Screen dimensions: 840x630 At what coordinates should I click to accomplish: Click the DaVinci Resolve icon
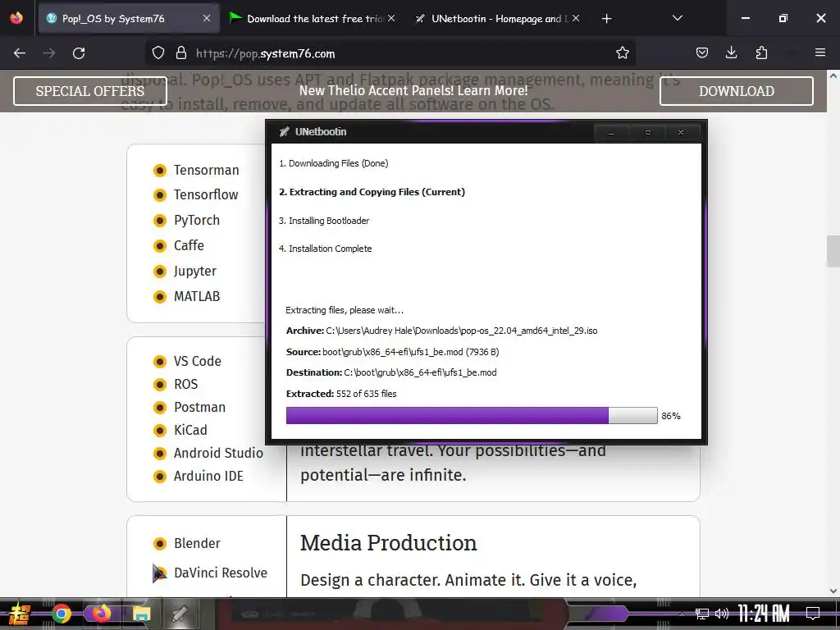click(159, 573)
